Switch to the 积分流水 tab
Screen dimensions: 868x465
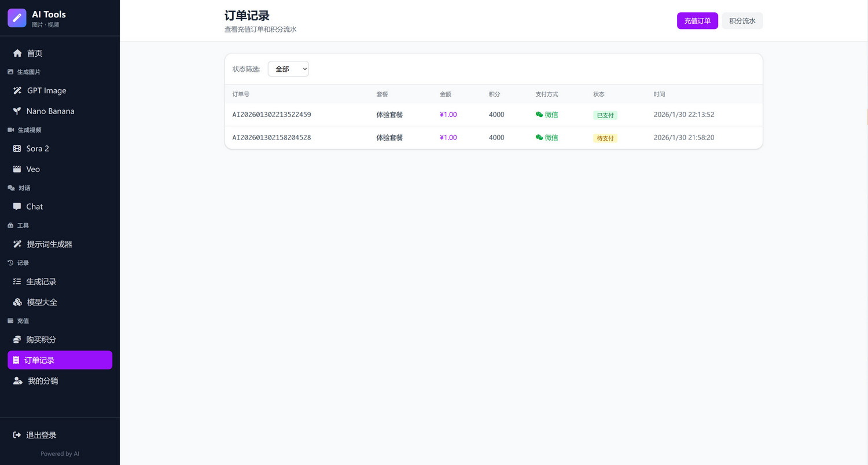pyautogui.click(x=742, y=21)
